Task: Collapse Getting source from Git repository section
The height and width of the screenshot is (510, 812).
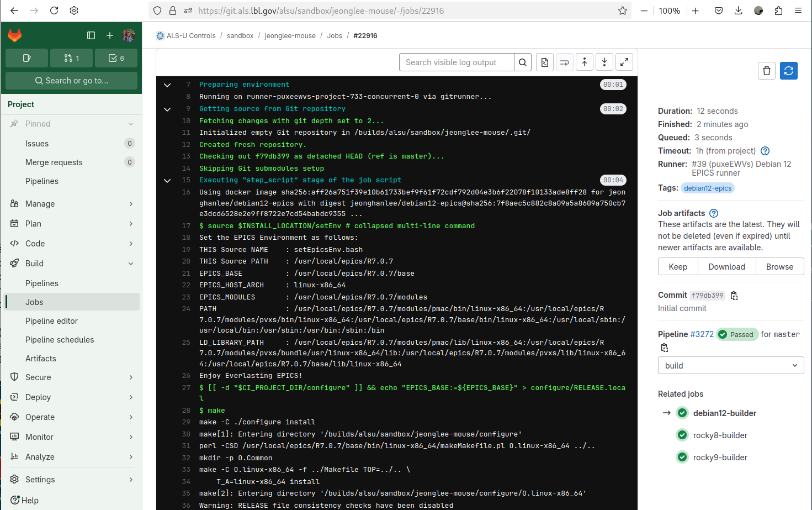Action: 167,109
